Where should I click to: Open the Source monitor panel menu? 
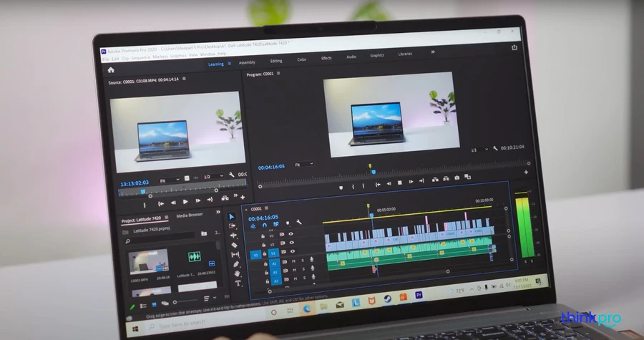184,79
